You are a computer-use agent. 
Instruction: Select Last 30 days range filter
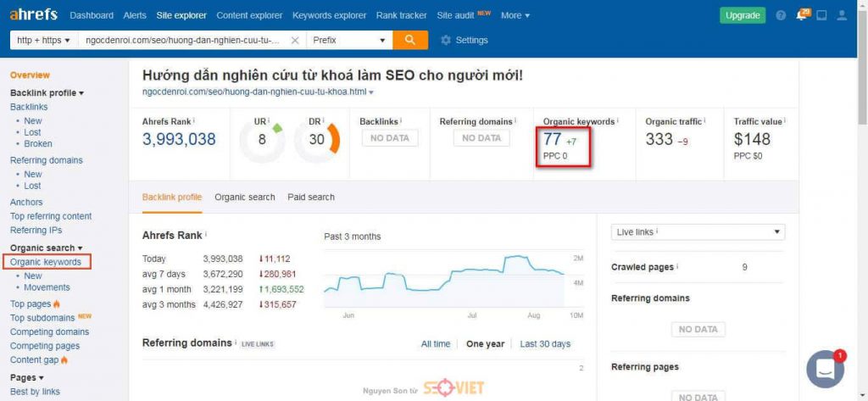click(545, 344)
